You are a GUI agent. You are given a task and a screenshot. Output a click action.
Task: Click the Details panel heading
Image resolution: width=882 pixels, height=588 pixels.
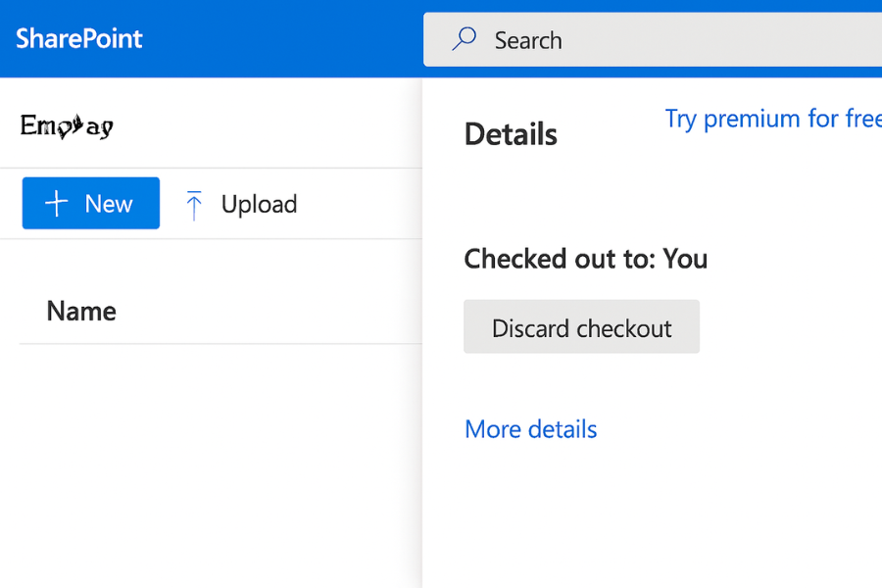coord(511,133)
